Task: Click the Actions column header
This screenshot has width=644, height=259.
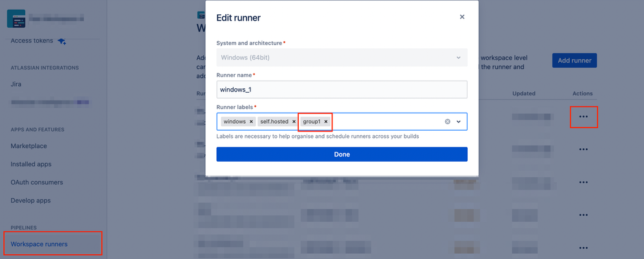Action: (x=583, y=93)
